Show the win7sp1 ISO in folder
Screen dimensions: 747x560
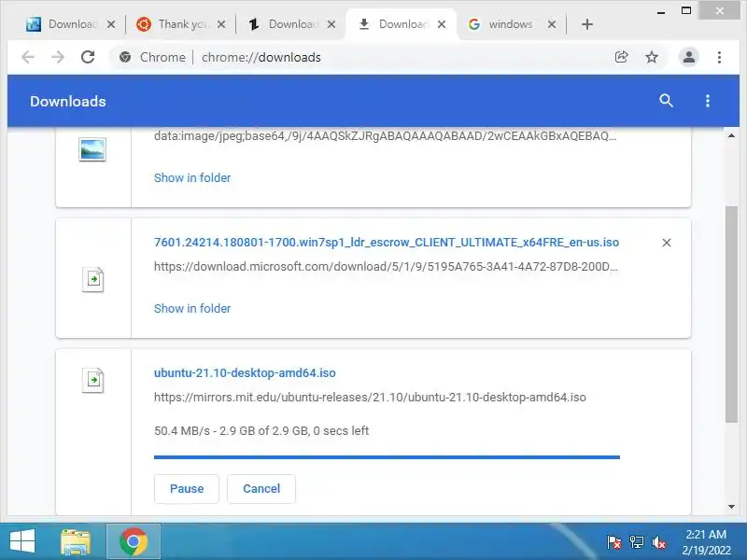click(192, 309)
